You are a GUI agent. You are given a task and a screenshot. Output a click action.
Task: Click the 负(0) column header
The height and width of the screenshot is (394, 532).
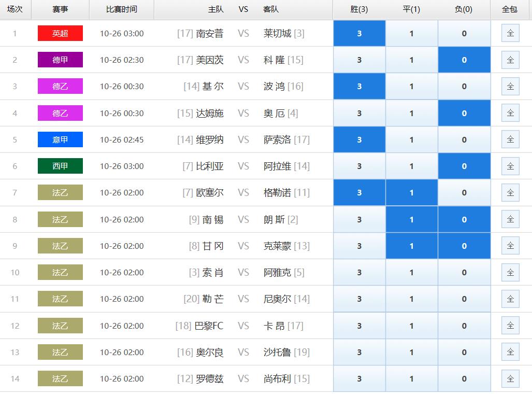(x=464, y=9)
